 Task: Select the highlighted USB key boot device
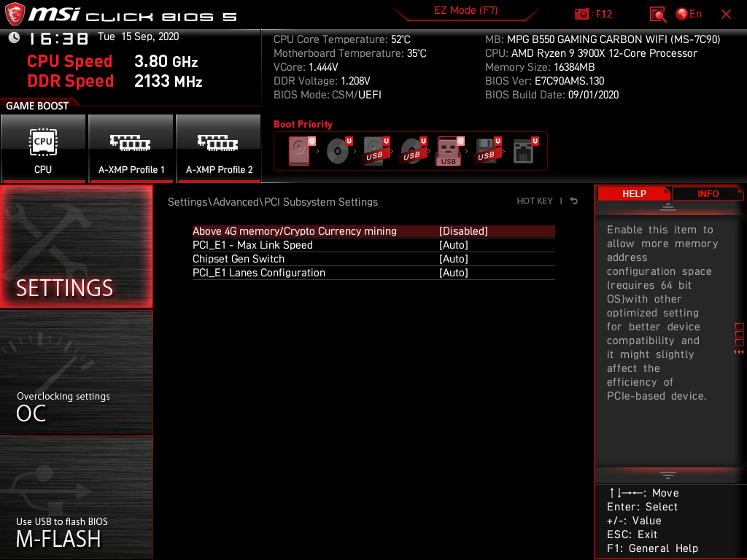tap(450, 151)
